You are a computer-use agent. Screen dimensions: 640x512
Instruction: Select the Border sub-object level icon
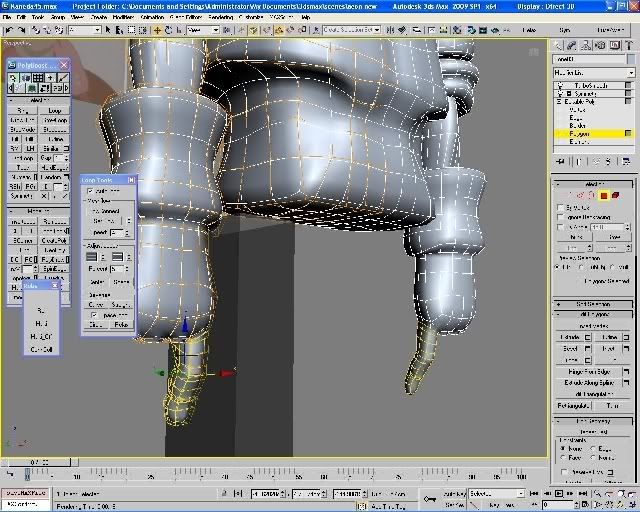[x=592, y=195]
